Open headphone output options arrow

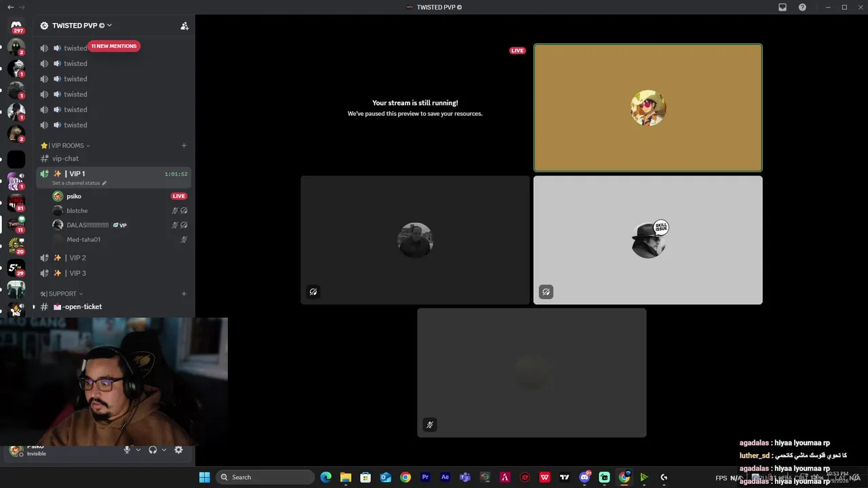pyautogui.click(x=164, y=449)
